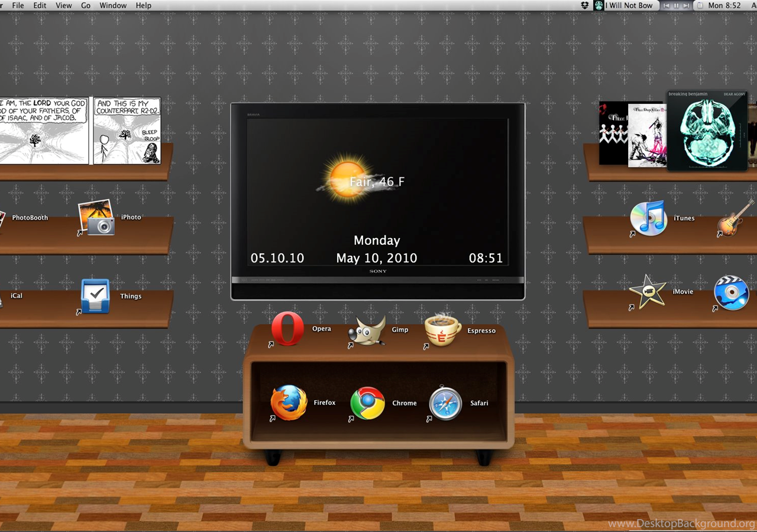
Task: Open the iDVD disc icon
Action: (732, 293)
